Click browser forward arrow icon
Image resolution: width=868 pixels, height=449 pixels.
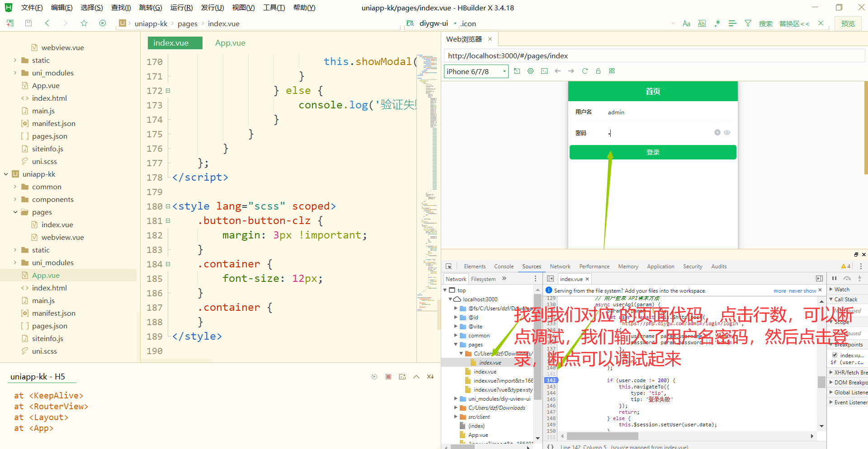pyautogui.click(x=571, y=71)
